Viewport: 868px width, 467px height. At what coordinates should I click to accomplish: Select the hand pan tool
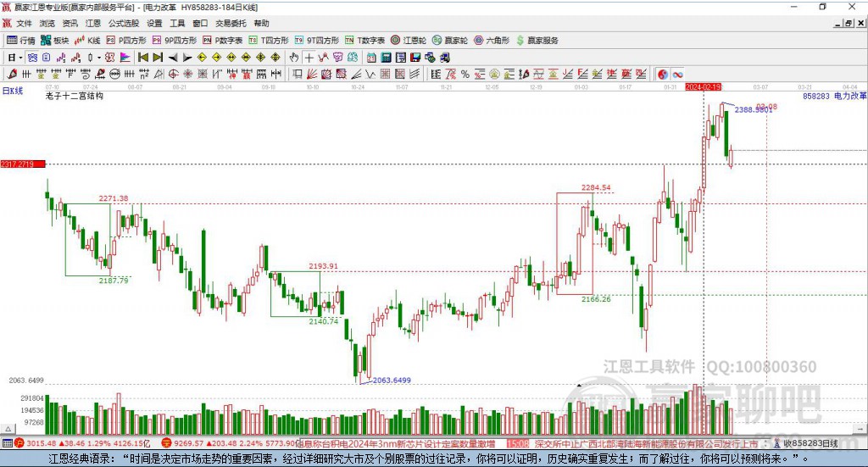(294, 58)
